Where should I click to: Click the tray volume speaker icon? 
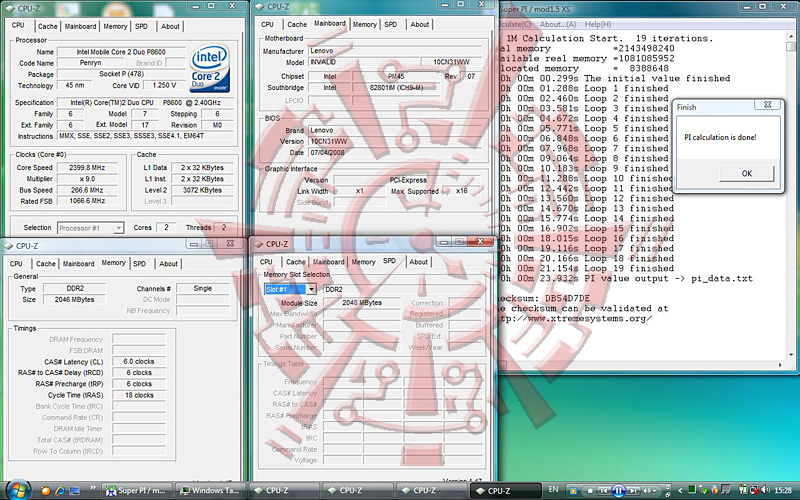pos(766,490)
